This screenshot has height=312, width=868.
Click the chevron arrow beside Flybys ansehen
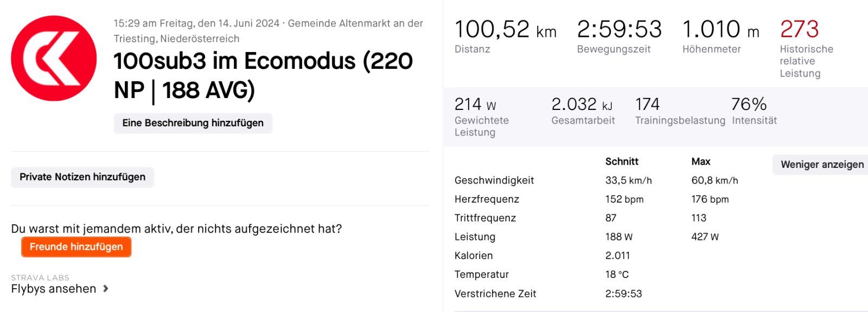106,289
